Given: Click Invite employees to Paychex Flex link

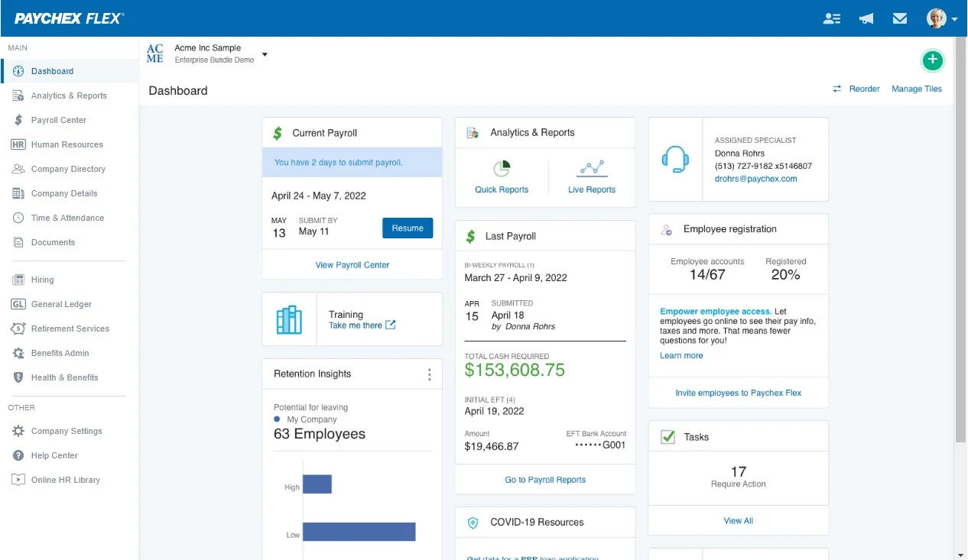Looking at the screenshot, I should point(738,393).
